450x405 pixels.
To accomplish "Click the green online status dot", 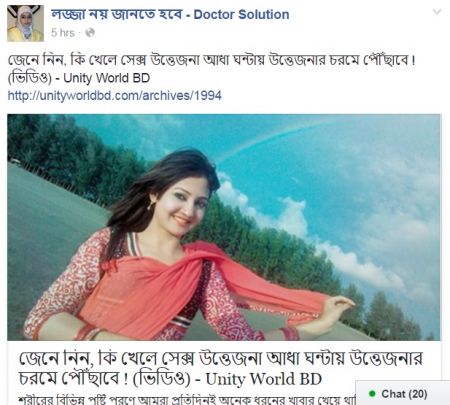I will (372, 394).
